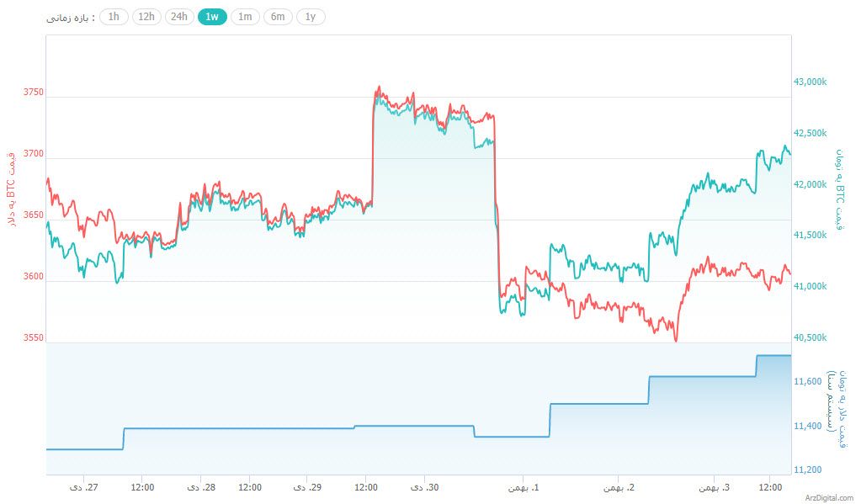Screen dimensions: 861x504
Task: Click the 3550 dollar axis label
Action: pos(33,338)
